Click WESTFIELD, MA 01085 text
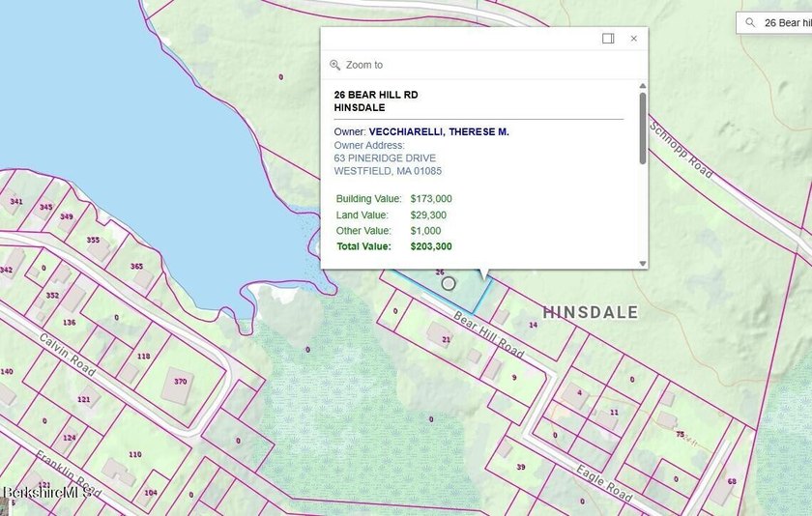Image resolution: width=812 pixels, height=516 pixels. point(388,171)
